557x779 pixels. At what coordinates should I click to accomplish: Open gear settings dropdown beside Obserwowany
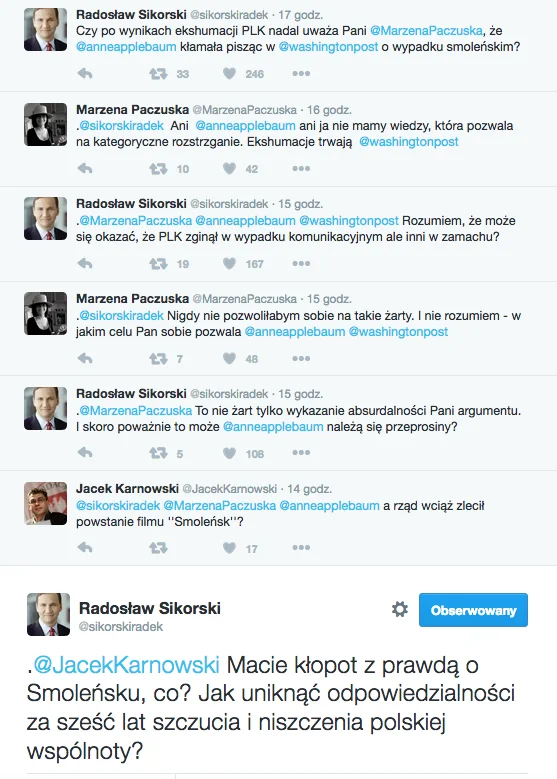coord(399,609)
